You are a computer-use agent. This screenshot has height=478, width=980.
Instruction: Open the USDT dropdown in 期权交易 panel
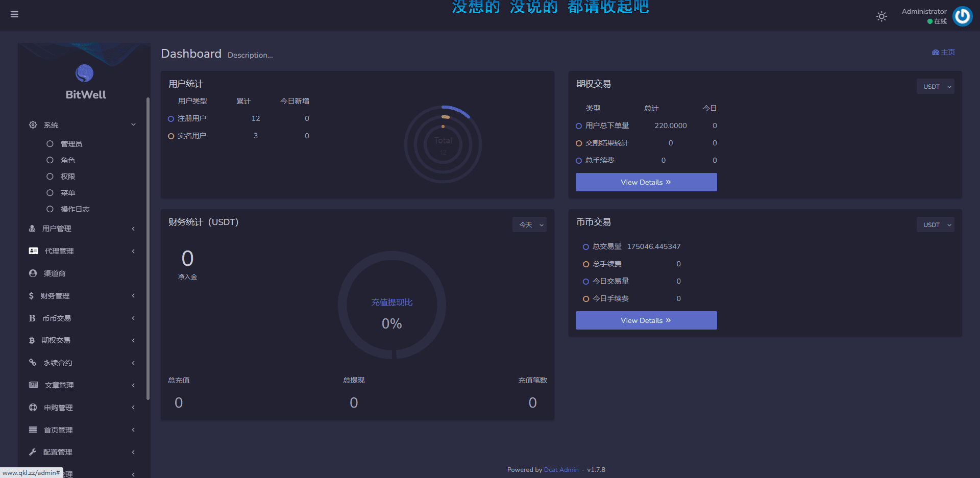point(935,87)
